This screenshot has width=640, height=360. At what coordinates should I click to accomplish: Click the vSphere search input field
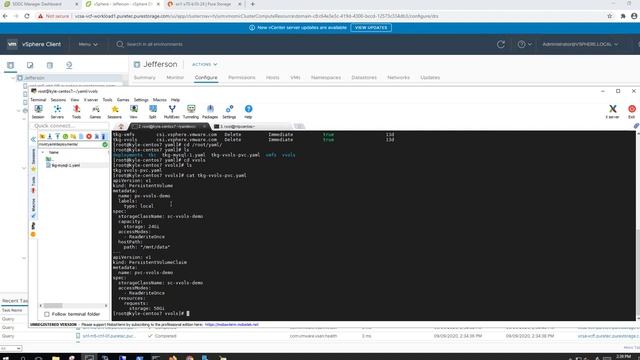coord(154,44)
